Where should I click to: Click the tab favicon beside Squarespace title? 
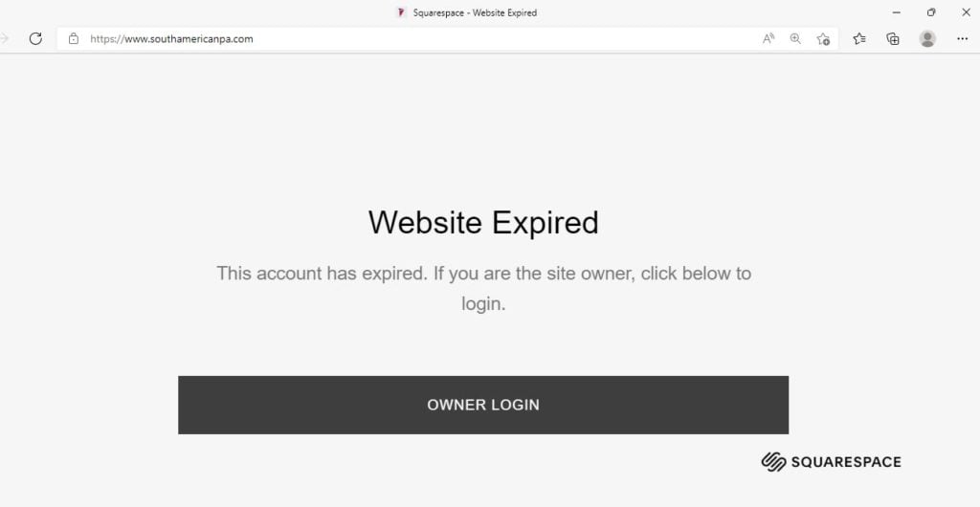click(401, 12)
